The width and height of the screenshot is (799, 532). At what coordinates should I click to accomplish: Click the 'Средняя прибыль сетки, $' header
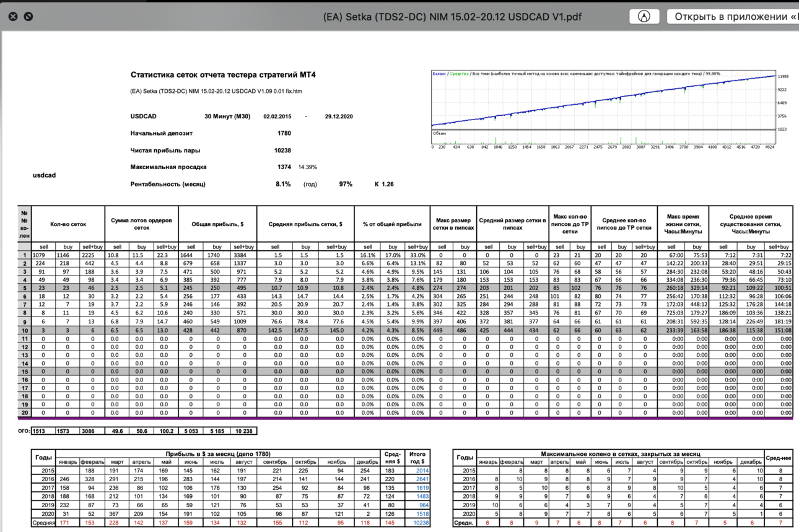tap(305, 224)
